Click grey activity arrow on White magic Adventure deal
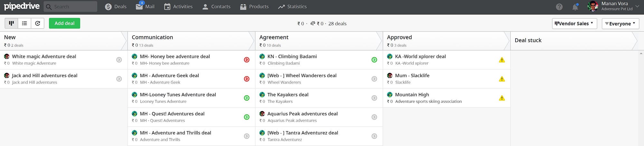The image size is (644, 146). (x=119, y=60)
